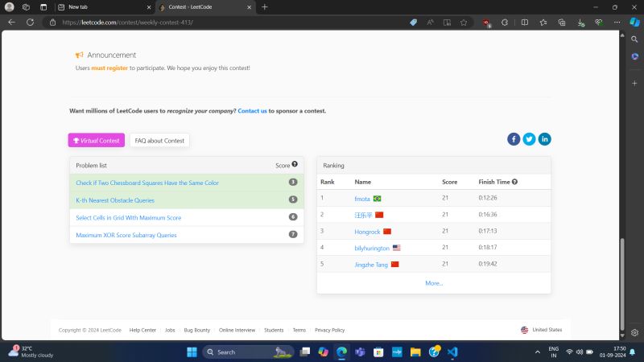The width and height of the screenshot is (644, 362).
Task: Click the must register link
Action: [109, 68]
